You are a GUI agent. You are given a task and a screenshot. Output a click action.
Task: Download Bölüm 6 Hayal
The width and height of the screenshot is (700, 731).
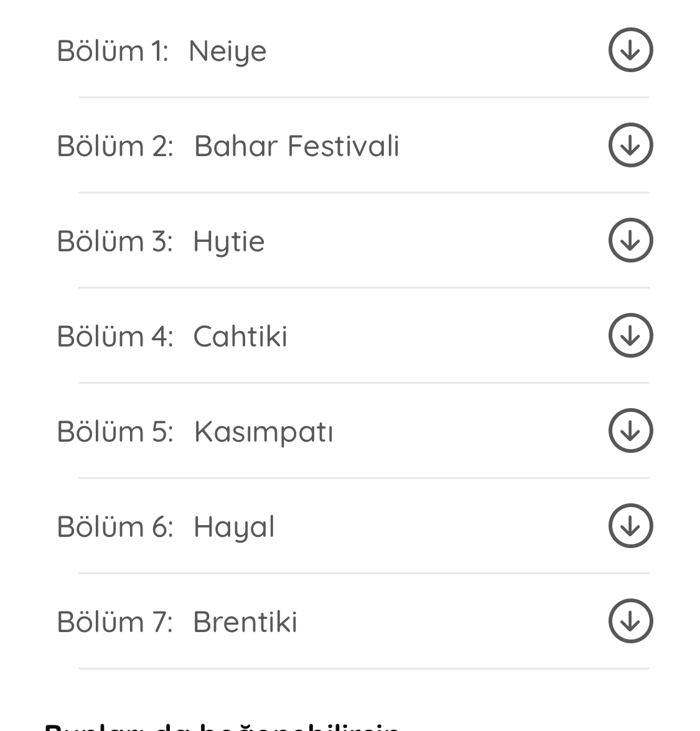coord(630,526)
